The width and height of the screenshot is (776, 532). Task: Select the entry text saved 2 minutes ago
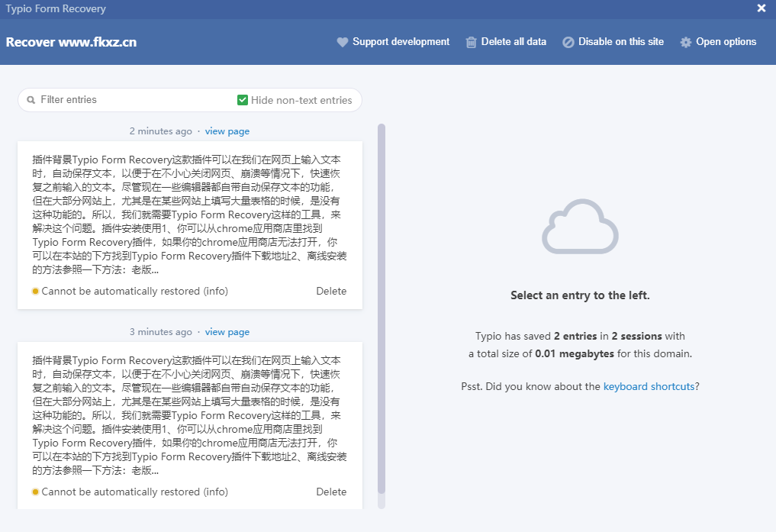189,214
